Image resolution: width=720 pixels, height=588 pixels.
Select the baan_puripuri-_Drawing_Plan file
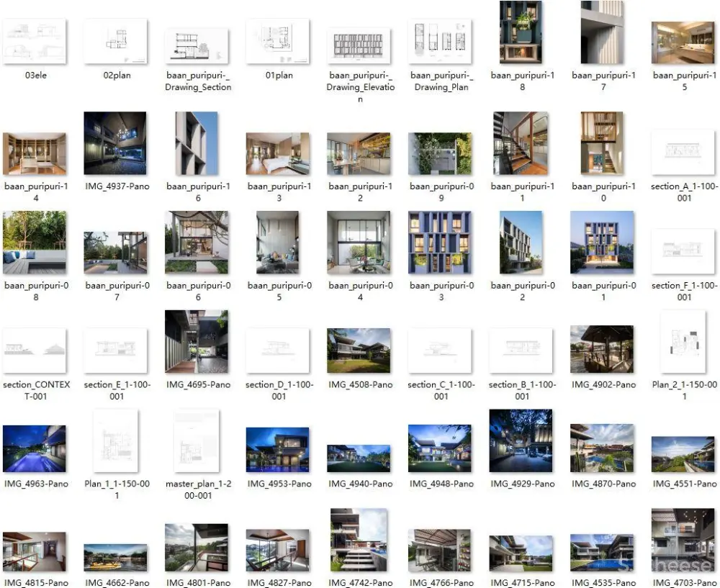(440, 41)
